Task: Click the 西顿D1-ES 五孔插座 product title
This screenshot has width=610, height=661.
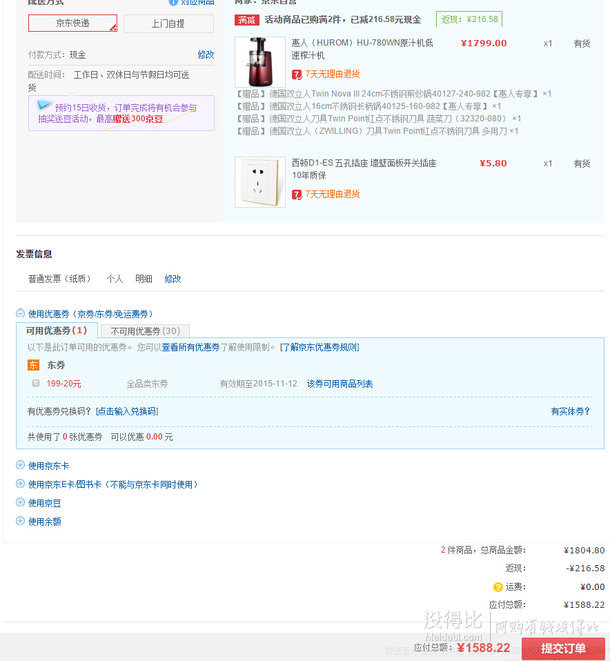Action: pyautogui.click(x=363, y=169)
